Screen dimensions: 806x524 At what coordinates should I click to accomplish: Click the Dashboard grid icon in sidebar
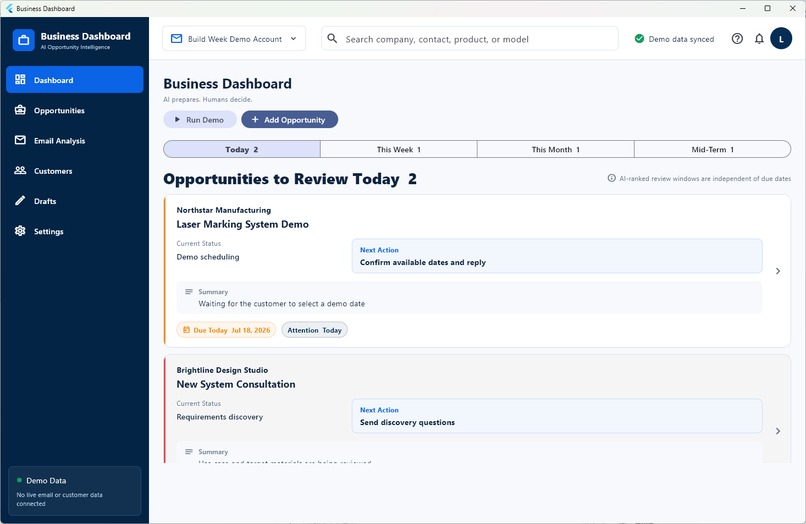point(20,80)
